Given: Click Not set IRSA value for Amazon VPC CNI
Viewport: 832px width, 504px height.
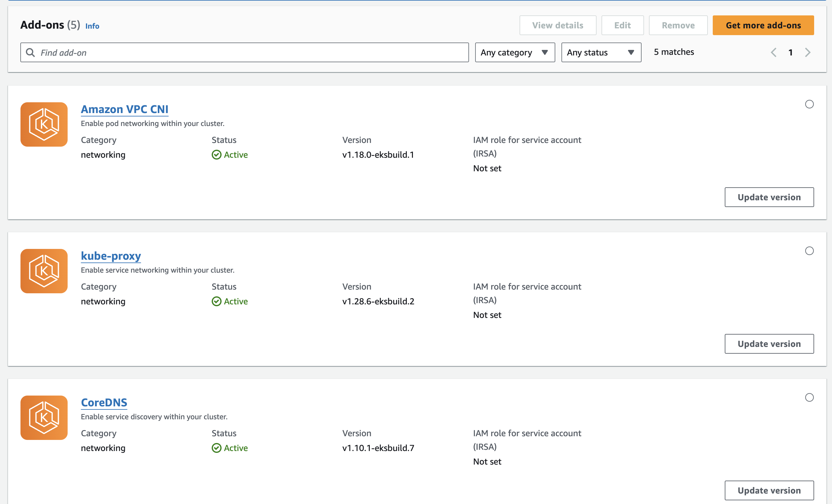Looking at the screenshot, I should tap(487, 168).
